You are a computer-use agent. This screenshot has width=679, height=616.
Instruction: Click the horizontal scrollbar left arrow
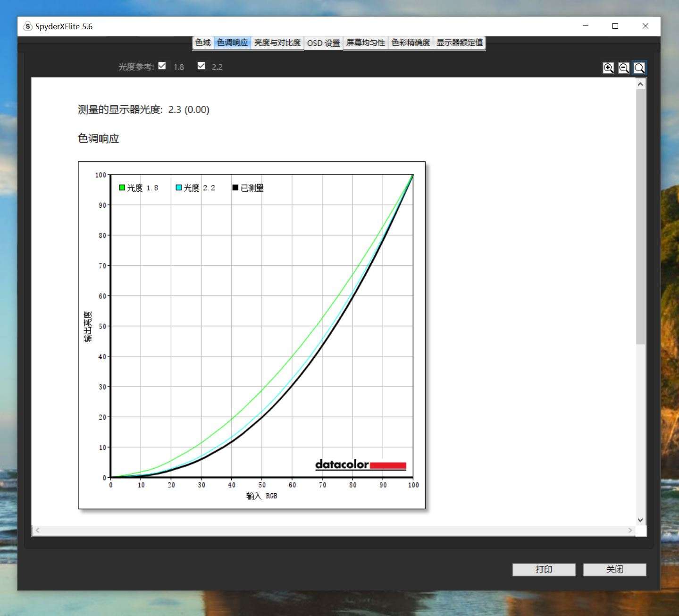pyautogui.click(x=37, y=530)
